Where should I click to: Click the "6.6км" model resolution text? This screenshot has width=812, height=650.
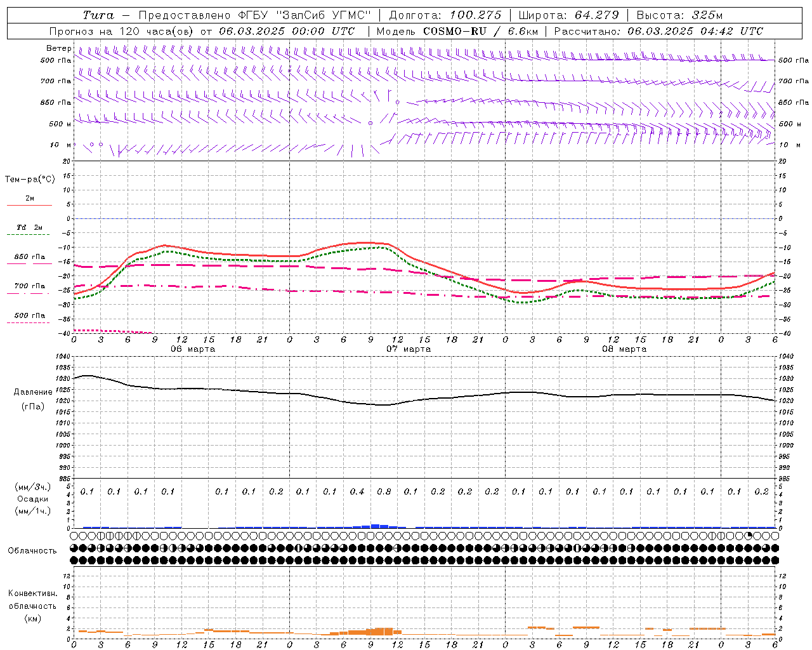point(523,31)
